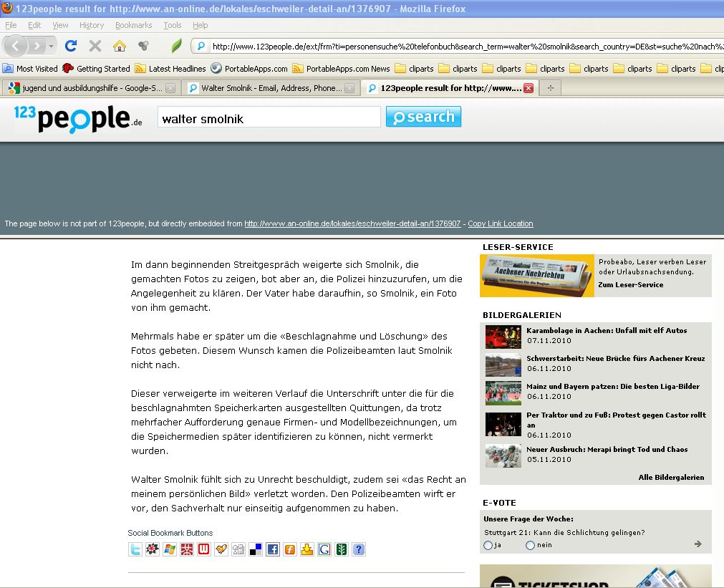
Task: Open the recent history dropdown arrow
Action: point(51,44)
